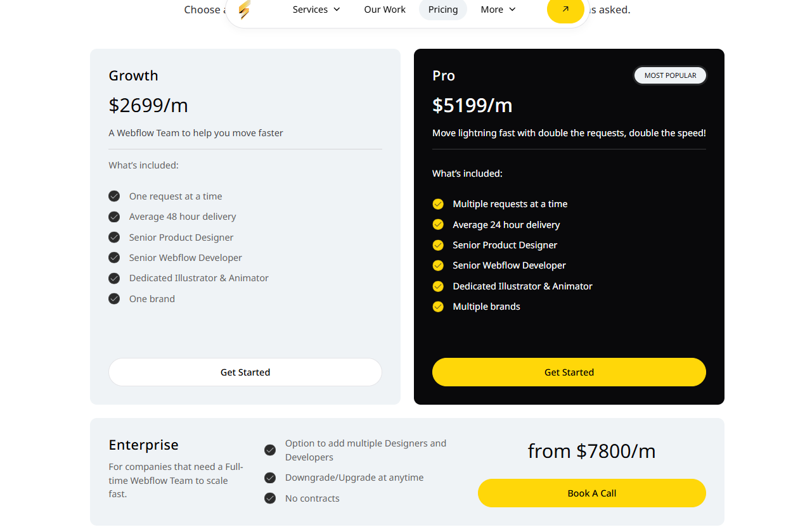Click the $2699/m price
The height and width of the screenshot is (532, 805).
click(148, 105)
